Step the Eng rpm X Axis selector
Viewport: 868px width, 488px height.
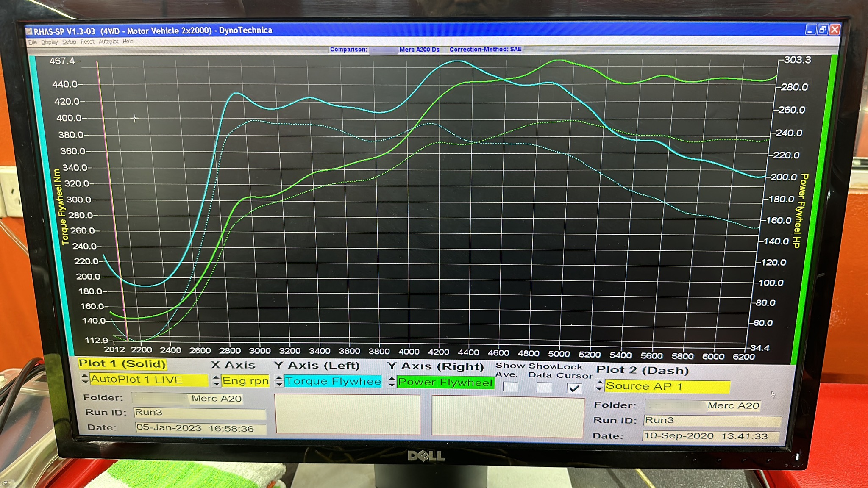pos(216,380)
